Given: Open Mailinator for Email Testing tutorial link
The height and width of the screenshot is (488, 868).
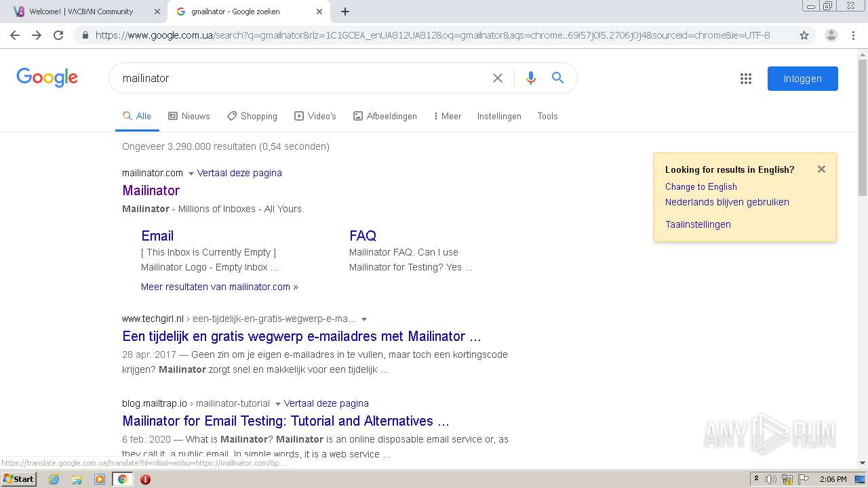Looking at the screenshot, I should tap(285, 421).
